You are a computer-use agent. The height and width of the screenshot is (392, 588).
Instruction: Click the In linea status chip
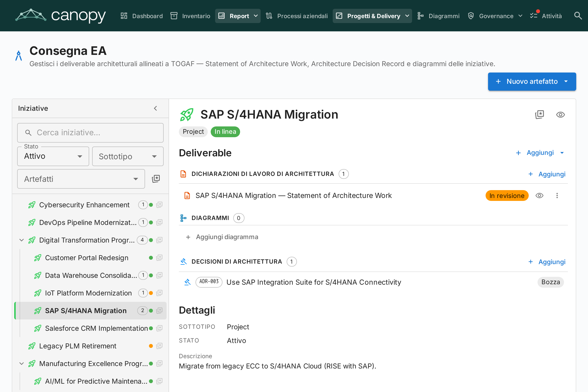coord(225,132)
